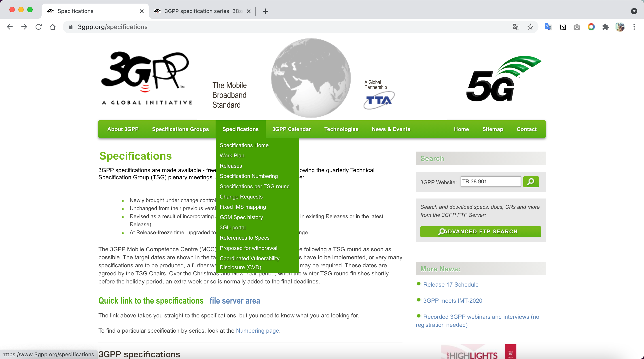Viewport: 644px width, 359px height.
Task: Click the 5G logo
Action: [504, 78]
